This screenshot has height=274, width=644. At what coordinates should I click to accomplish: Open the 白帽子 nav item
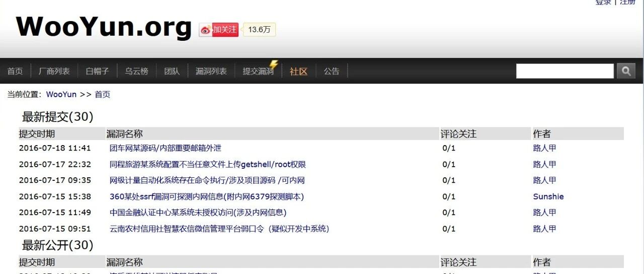98,72
